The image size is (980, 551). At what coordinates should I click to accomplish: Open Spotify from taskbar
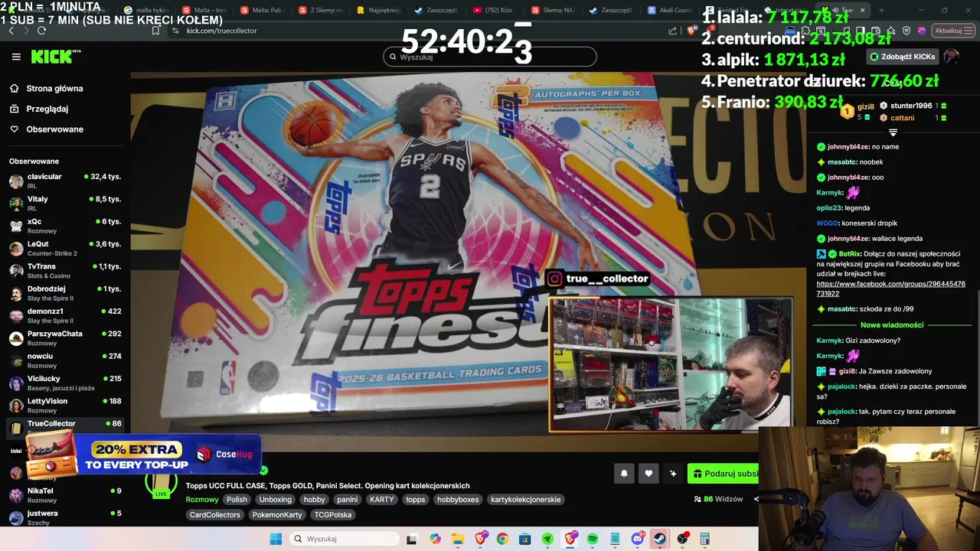(x=593, y=539)
